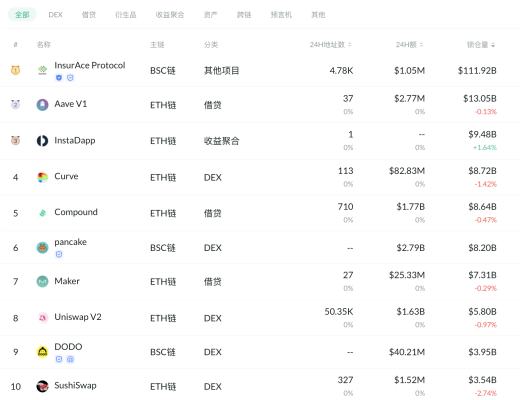Open the Maker project link
This screenshot has height=400, width=520.
coord(67,281)
